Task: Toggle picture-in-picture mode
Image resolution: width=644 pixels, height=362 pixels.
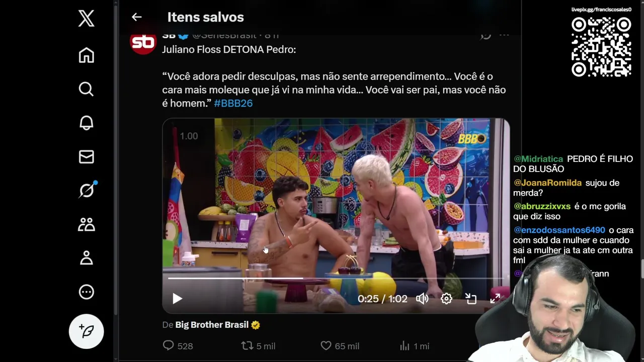Action: [x=471, y=299]
